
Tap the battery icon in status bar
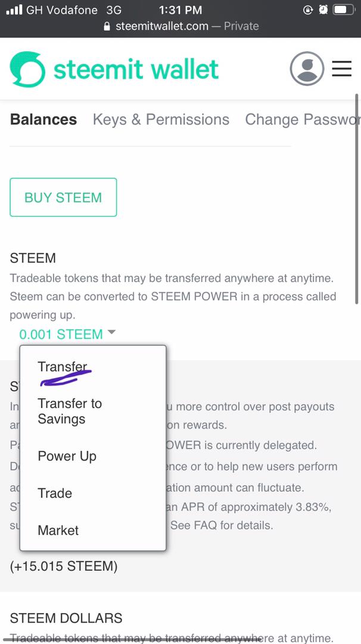click(344, 10)
